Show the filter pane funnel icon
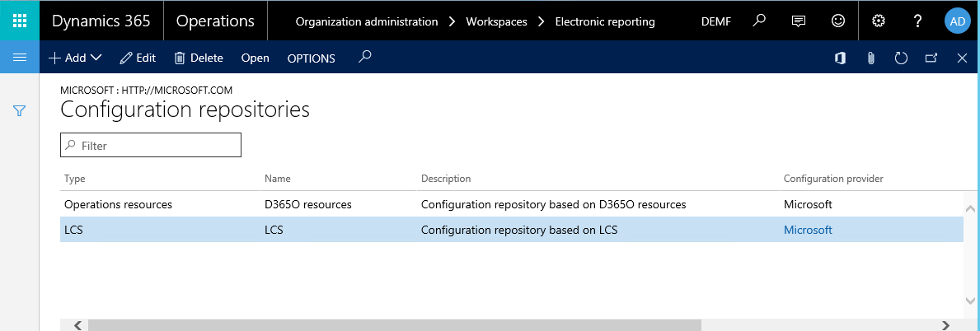This screenshot has width=980, height=331. (x=20, y=111)
